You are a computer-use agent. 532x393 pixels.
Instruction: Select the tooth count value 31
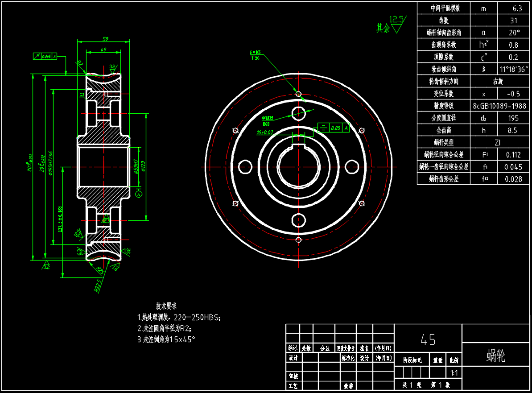click(x=514, y=21)
